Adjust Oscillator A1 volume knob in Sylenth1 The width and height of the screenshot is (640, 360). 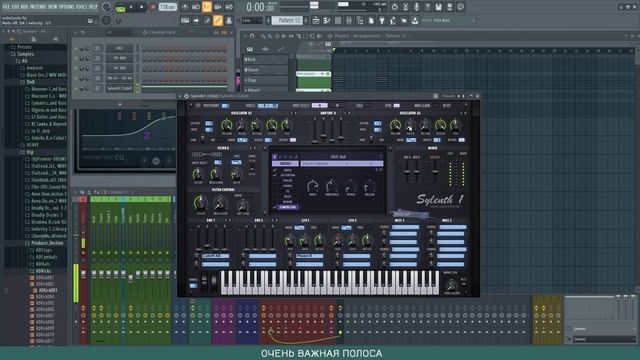point(227,125)
